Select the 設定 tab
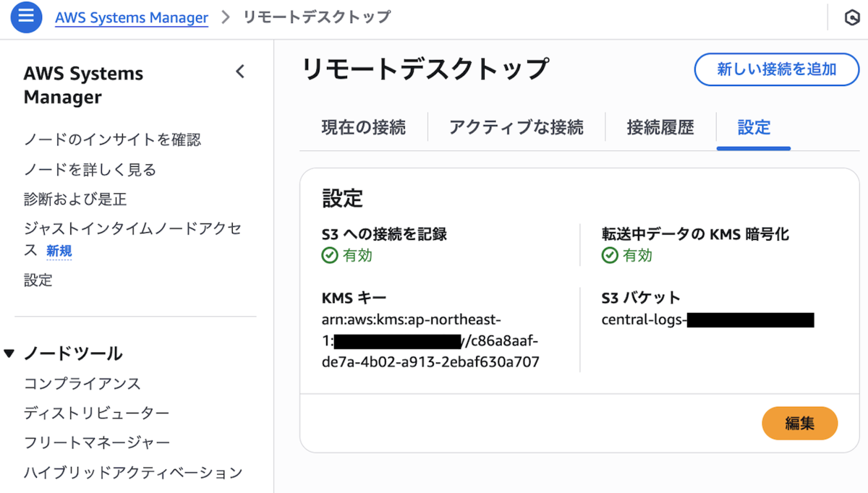Image resolution: width=868 pixels, height=493 pixels. click(754, 128)
